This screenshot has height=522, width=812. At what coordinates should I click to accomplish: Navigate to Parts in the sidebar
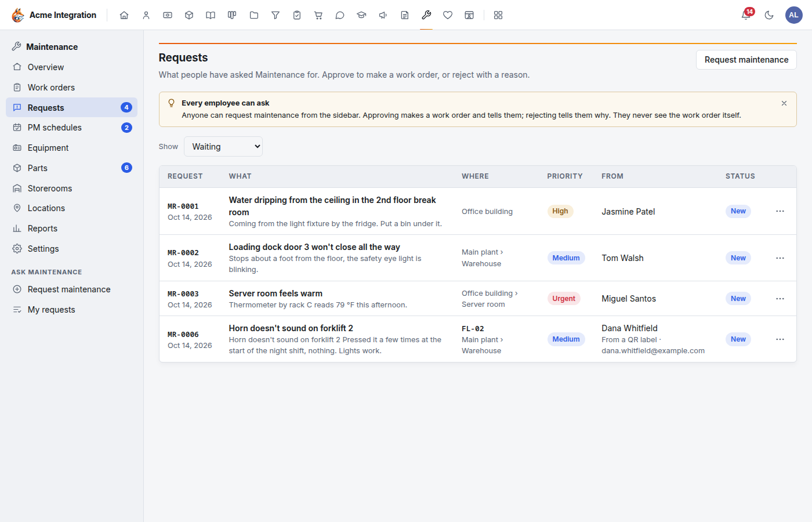pos(72,168)
